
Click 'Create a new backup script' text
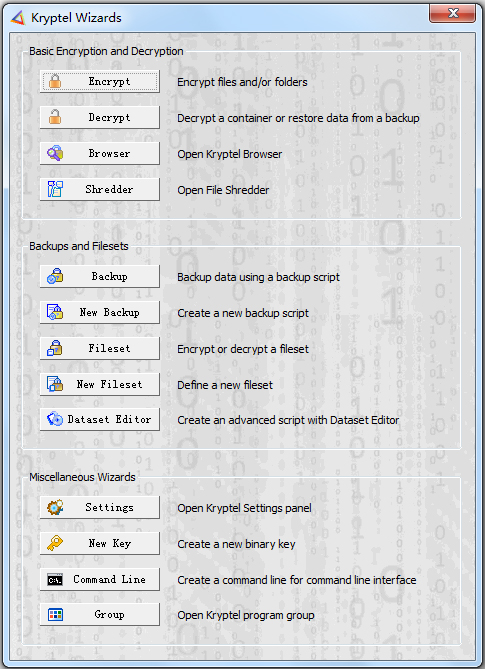point(243,313)
